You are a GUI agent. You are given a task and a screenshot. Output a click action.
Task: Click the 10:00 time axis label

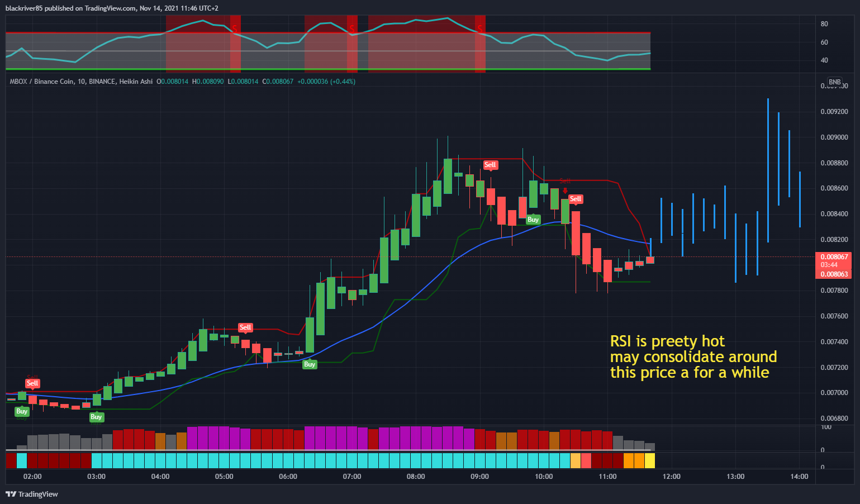(x=544, y=477)
